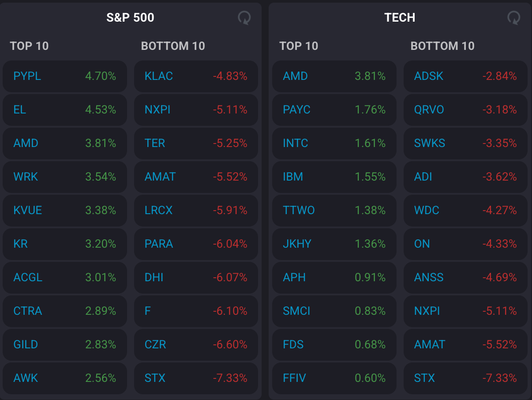532x400 pixels.
Task: Open the ADSK ticker
Action: click(428, 76)
